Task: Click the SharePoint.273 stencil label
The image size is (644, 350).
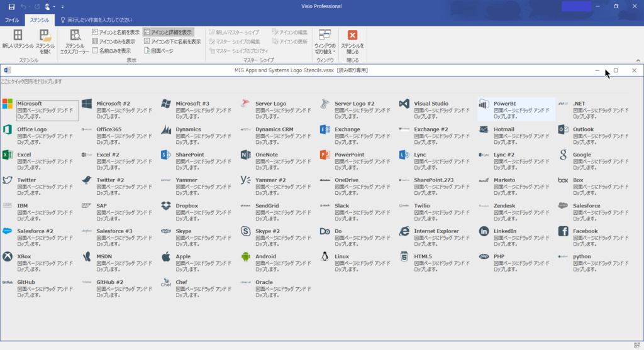Action: pos(433,180)
